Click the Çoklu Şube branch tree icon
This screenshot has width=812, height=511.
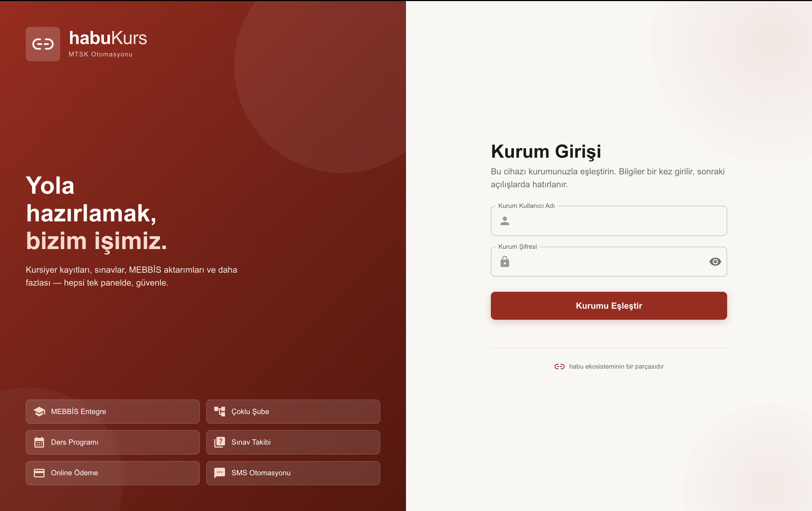tap(220, 412)
